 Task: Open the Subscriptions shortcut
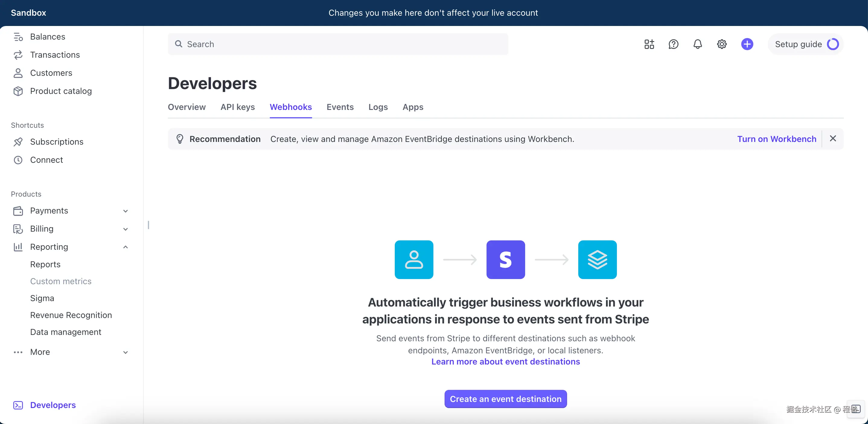tap(57, 142)
